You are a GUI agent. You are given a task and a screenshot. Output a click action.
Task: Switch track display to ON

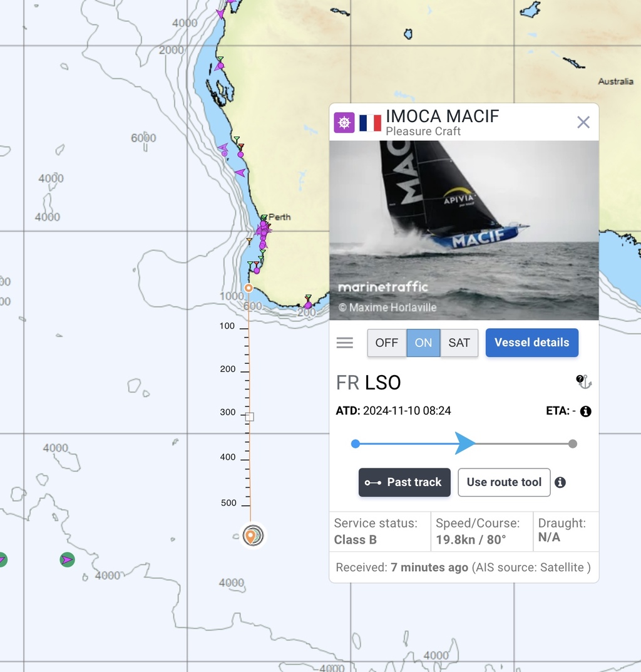(423, 343)
